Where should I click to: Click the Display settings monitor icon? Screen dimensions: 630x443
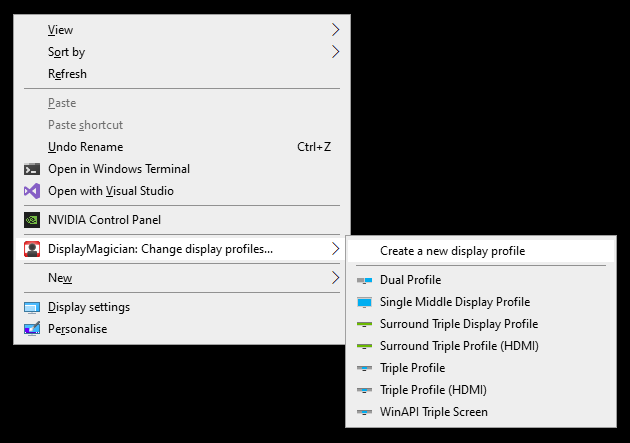(x=32, y=308)
